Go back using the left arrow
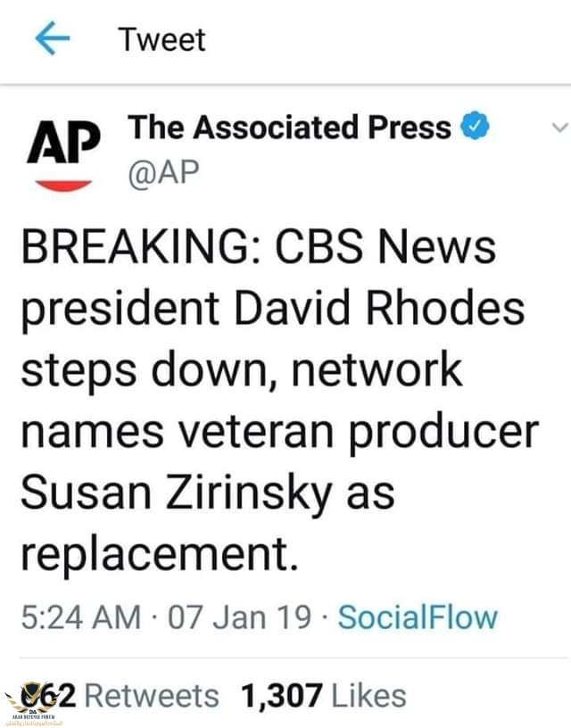571x728 pixels. click(x=51, y=40)
